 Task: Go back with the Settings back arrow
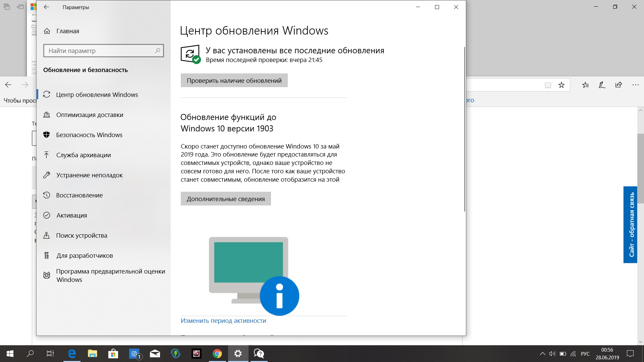[x=47, y=7]
